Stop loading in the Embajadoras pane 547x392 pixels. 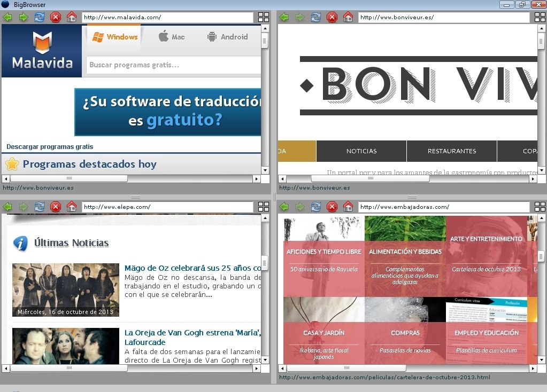[x=332, y=207]
